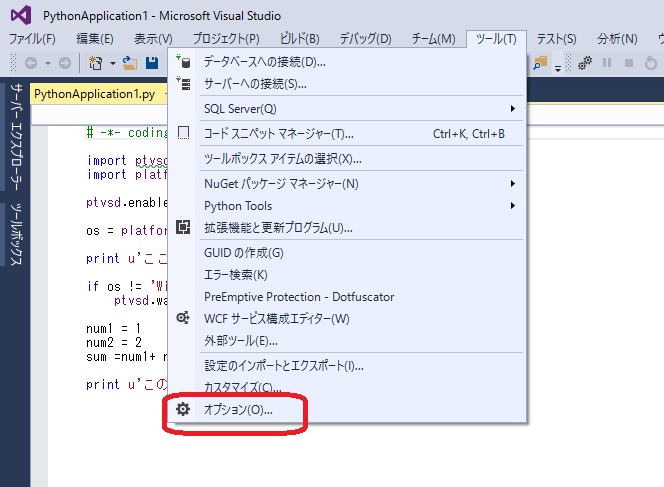Select サーバーへの接続(S)... menu item
Screen dimensions: 664x487
347,84
